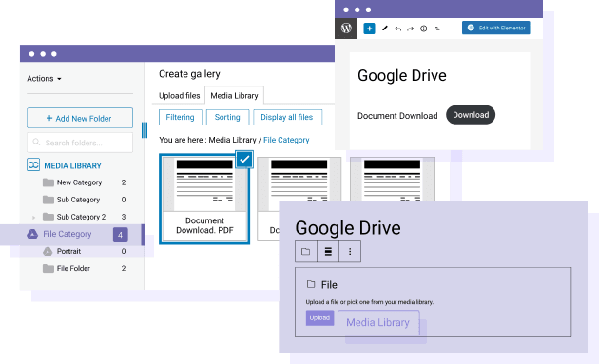Screen dimensions: 599x364
Task: Click the Google Drive icon beside Portrait
Action: [x=48, y=251]
